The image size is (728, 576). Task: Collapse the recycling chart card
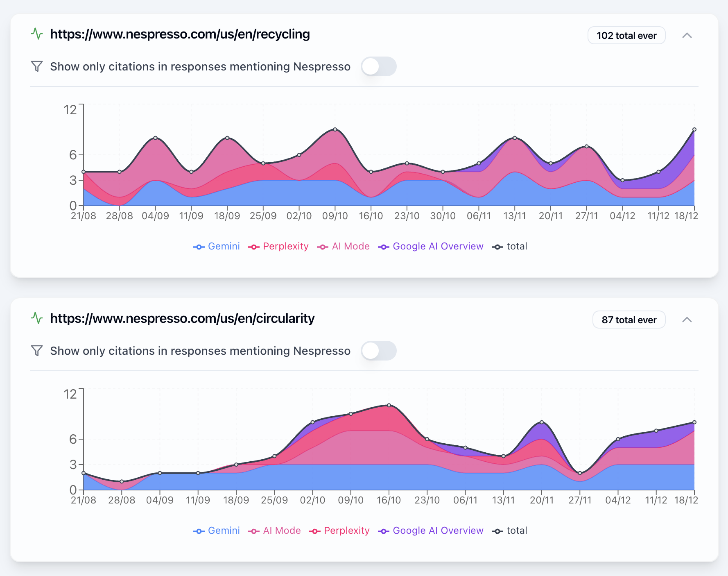(687, 35)
